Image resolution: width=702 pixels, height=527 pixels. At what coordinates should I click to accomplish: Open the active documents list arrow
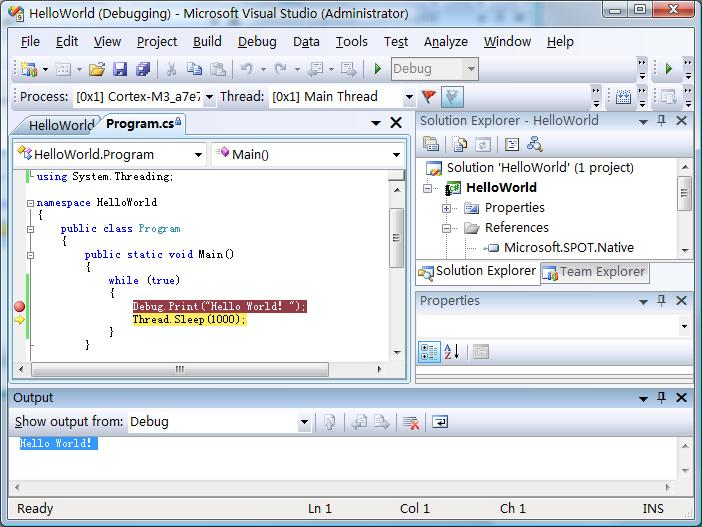(x=376, y=123)
